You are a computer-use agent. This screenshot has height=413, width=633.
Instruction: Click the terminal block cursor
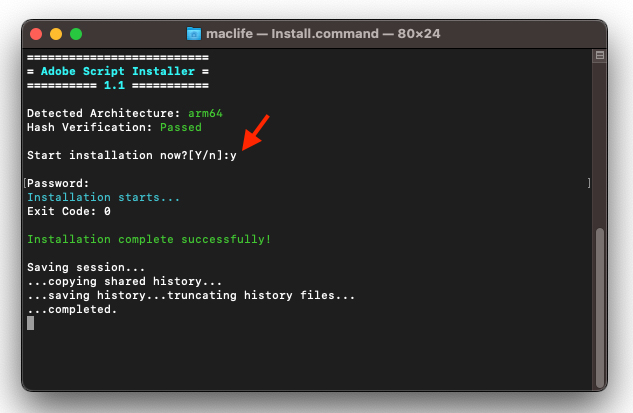[31, 323]
